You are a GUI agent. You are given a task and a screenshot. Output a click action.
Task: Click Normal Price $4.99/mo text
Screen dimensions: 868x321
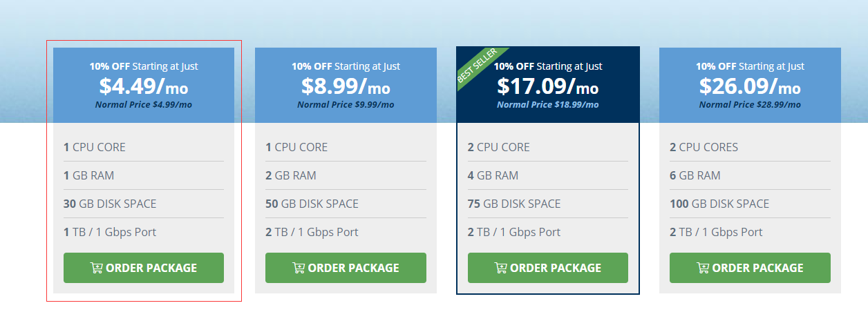point(144,105)
